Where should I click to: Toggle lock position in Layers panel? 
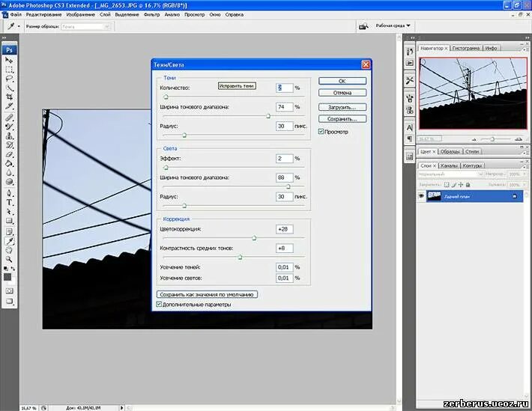[461, 185]
